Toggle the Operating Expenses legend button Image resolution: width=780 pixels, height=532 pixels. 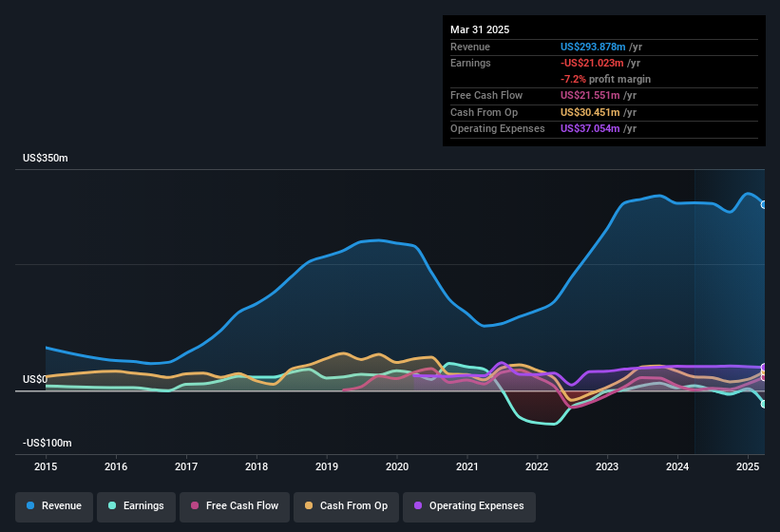(x=469, y=506)
